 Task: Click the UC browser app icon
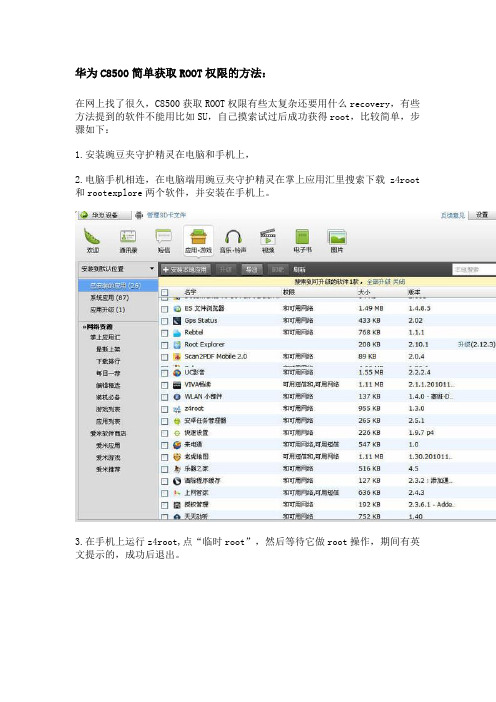(177, 372)
